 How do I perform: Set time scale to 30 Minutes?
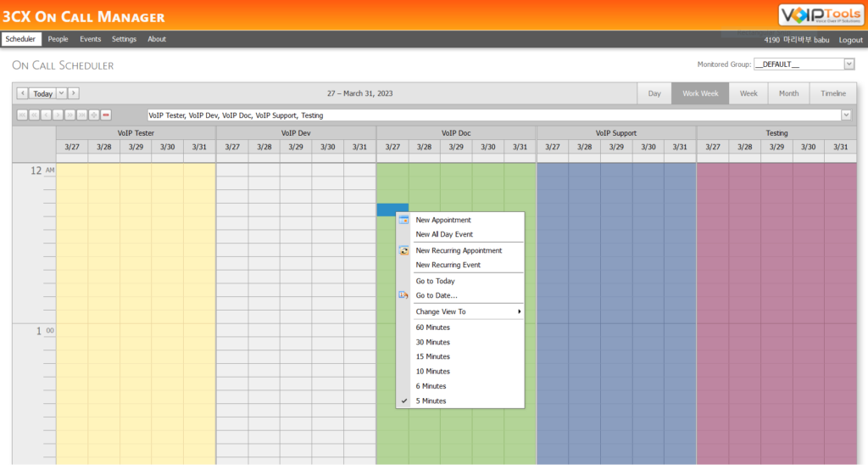[460, 342]
